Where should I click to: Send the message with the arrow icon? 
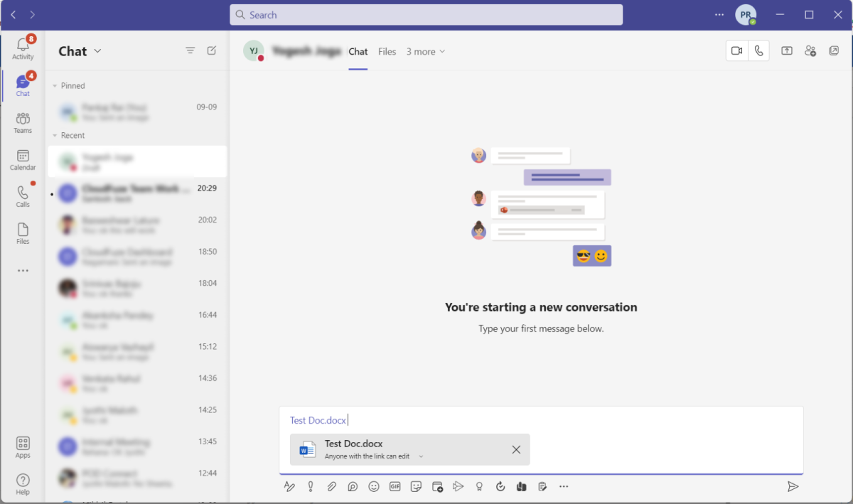pyautogui.click(x=793, y=486)
